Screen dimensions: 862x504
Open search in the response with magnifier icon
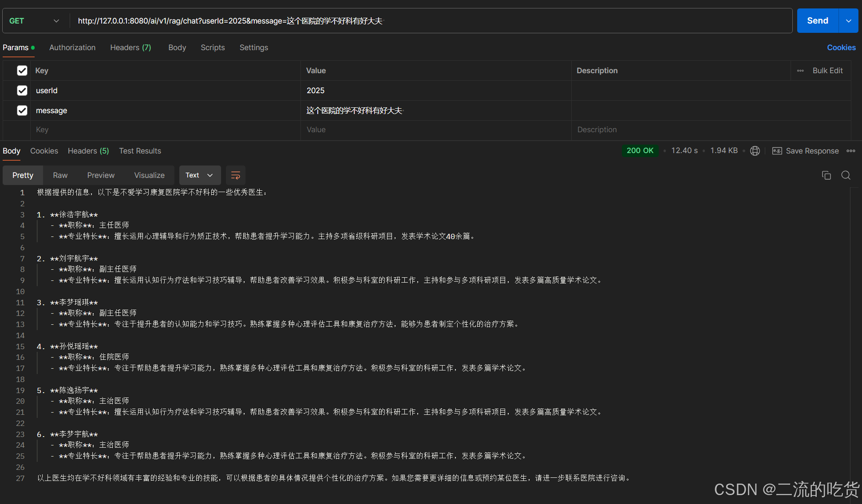coord(846,175)
